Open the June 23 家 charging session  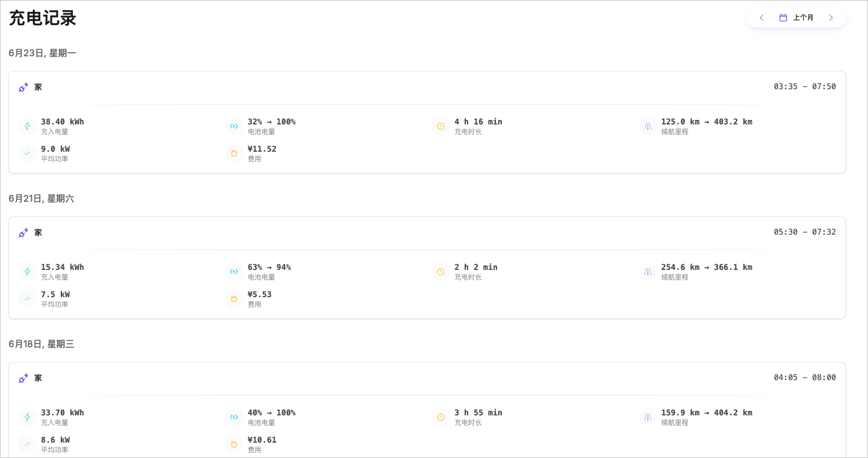pyautogui.click(x=38, y=87)
